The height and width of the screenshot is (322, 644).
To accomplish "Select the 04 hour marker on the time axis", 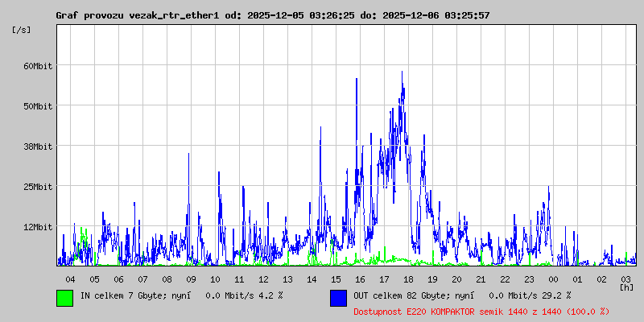I will 70,279.
